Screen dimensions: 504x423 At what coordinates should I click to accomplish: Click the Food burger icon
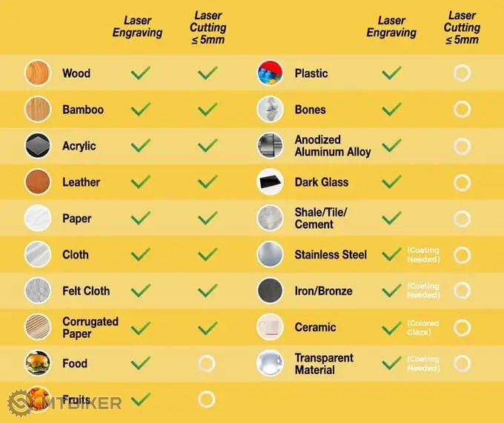[x=37, y=364]
